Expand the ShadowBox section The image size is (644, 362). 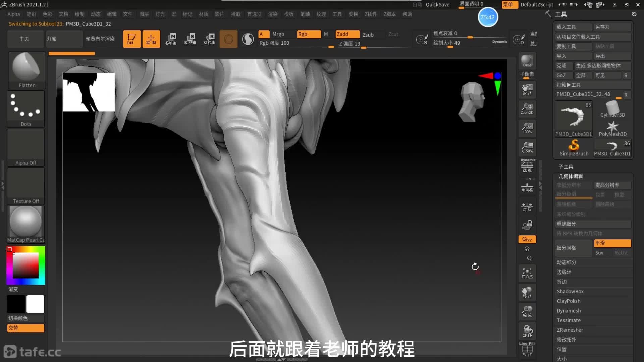point(570,292)
